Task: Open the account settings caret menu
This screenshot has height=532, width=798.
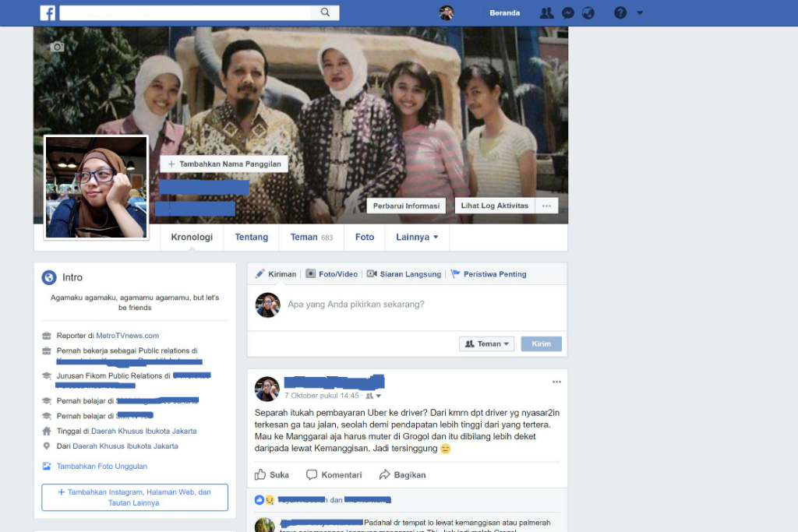Action: pyautogui.click(x=641, y=12)
